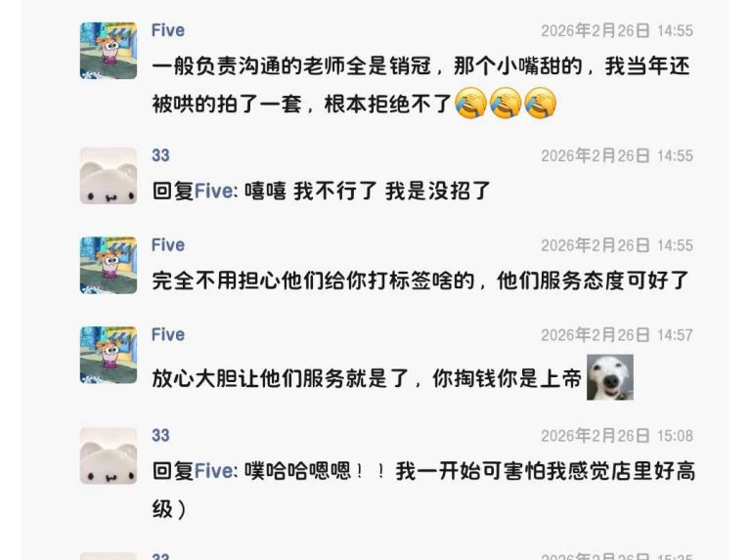Open username 33 on the 14:55 reply
Image resolution: width=751 pixels, height=560 pixels.
160,155
